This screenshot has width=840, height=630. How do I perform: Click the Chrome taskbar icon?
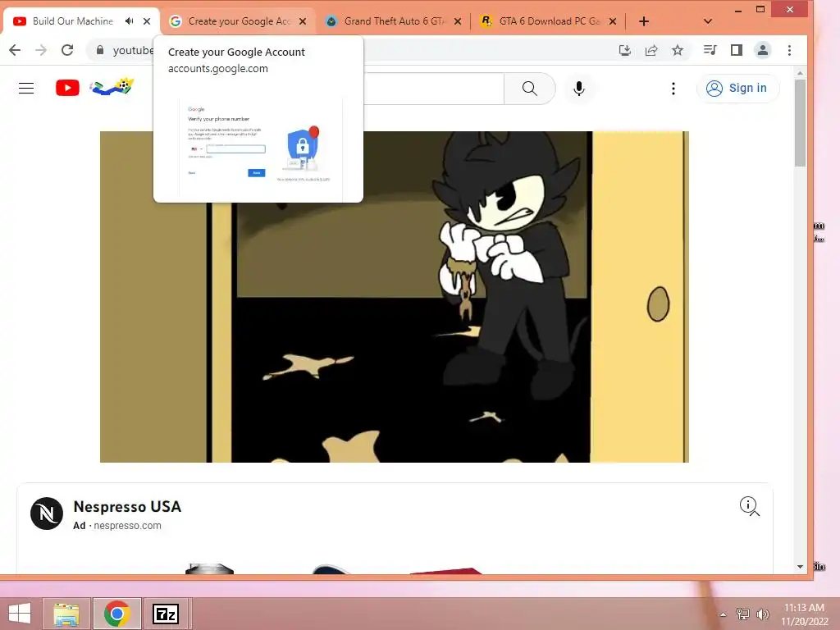[x=116, y=614]
